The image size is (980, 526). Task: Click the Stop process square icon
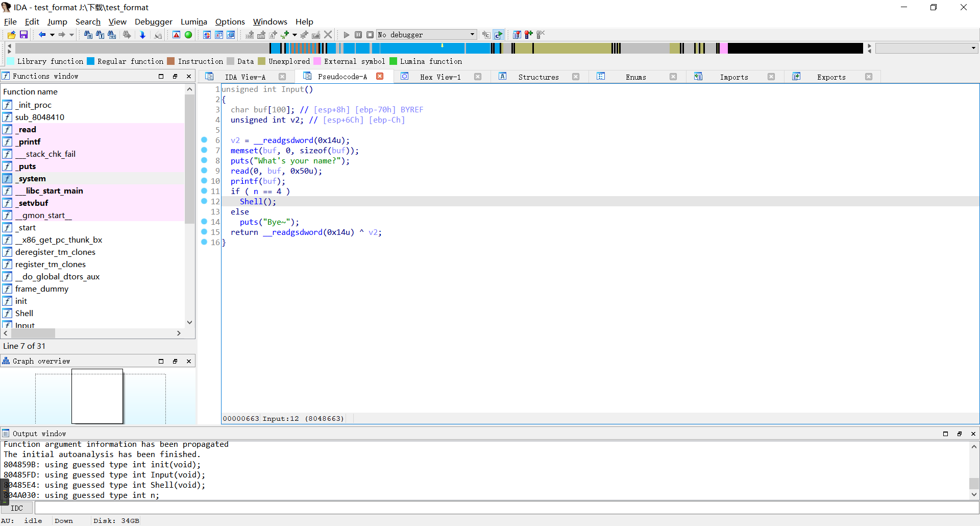pos(370,35)
